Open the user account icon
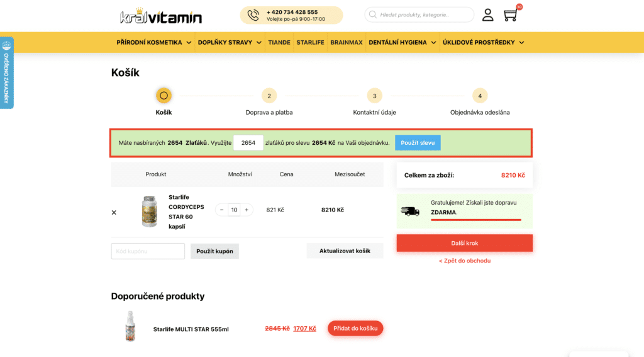The image size is (644, 357). point(487,15)
